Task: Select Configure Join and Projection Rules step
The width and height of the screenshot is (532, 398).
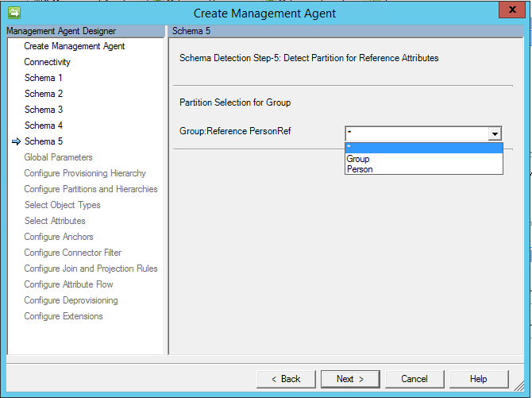Action: point(91,269)
